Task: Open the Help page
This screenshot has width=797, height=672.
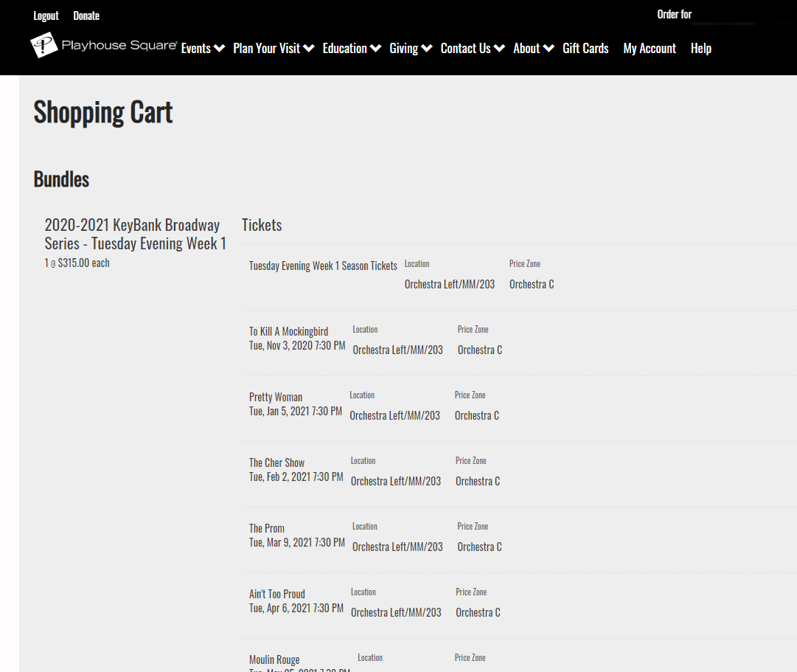Action: [x=701, y=49]
